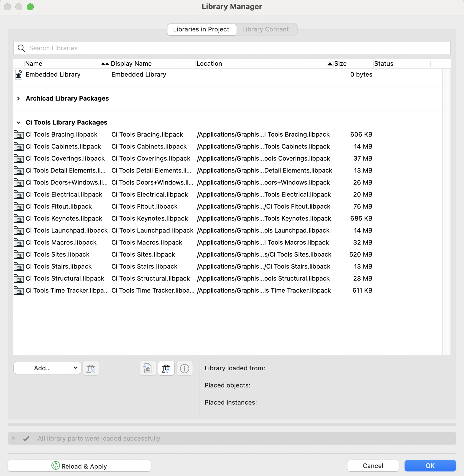
Task: Click the embed library objects icon
Action: (x=148, y=368)
